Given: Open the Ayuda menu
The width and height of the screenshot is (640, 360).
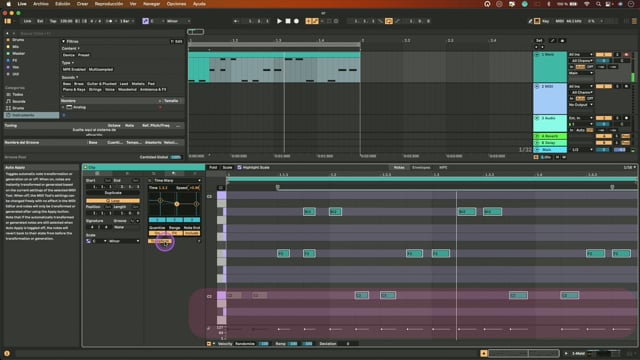Looking at the screenshot, I should point(199,4).
